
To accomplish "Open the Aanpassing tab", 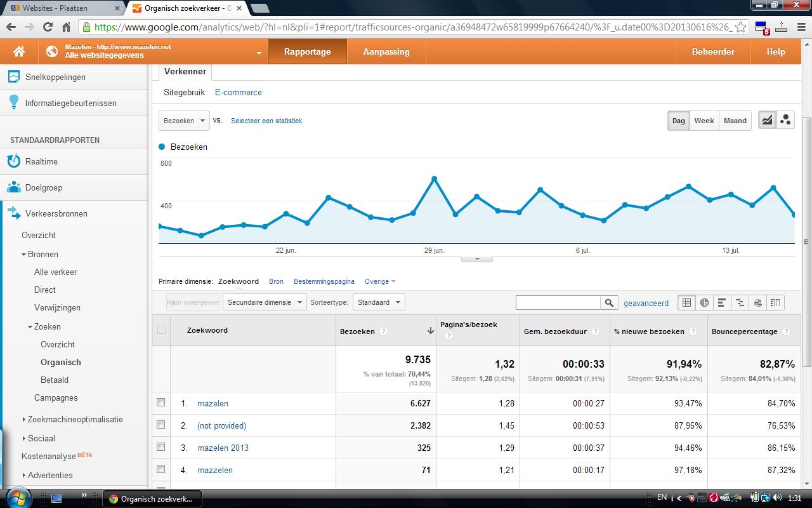I will click(386, 51).
